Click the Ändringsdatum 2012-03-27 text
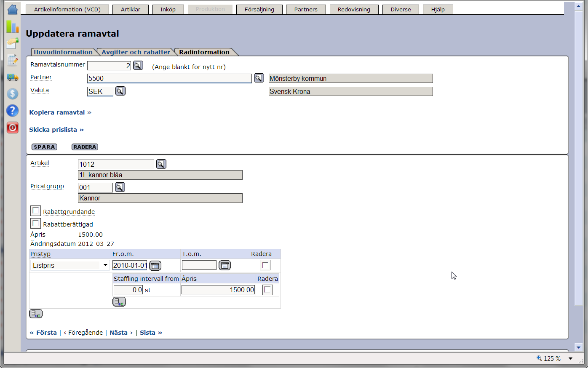 click(72, 244)
